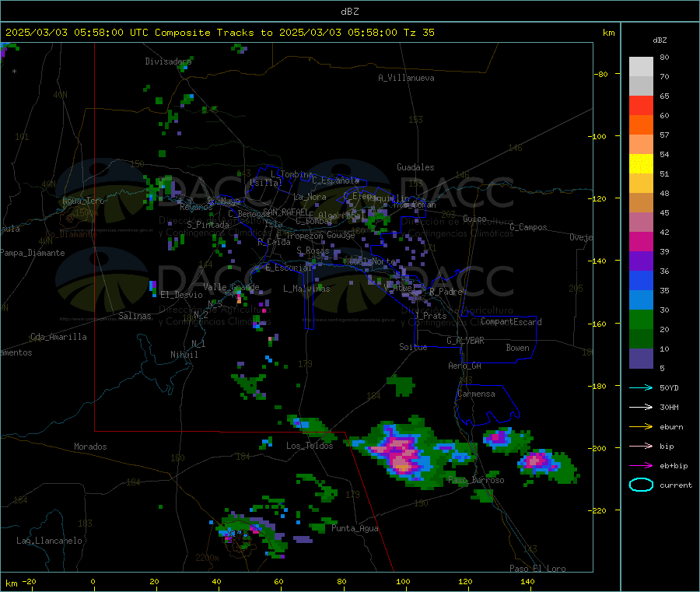Click the 'Composite Tracks' timestamp header
The width and height of the screenshot is (700, 592).
(x=220, y=33)
